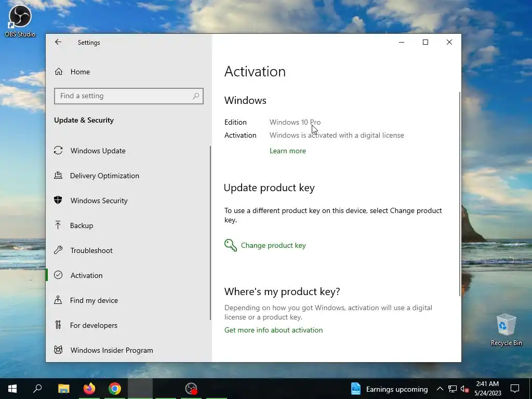This screenshot has height=399, width=532.
Task: Open the Earnings upcoming news widget
Action: pos(389,389)
